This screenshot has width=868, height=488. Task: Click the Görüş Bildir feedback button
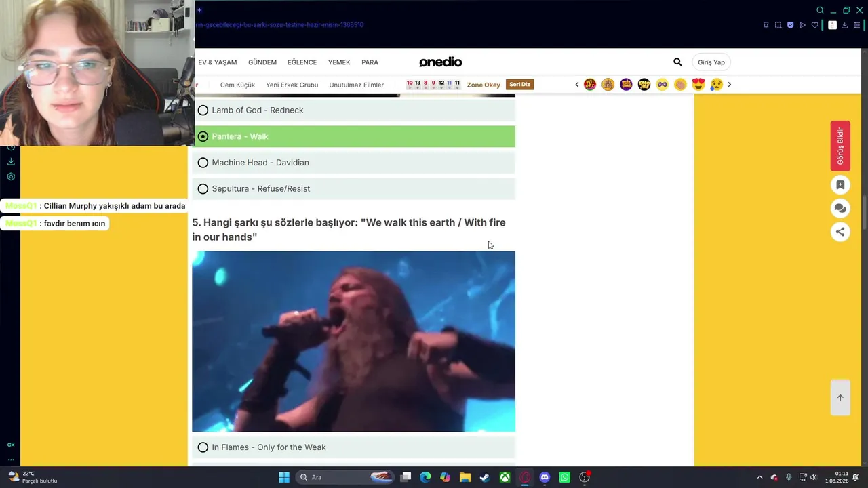pos(840,146)
